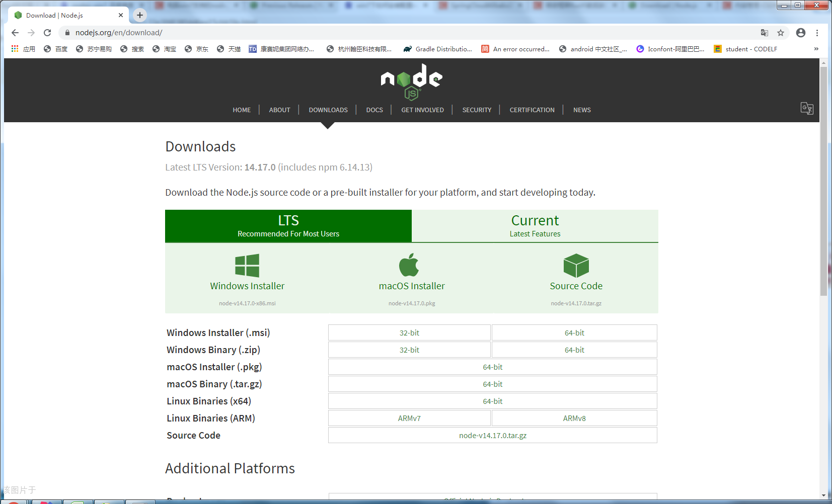Image resolution: width=832 pixels, height=504 pixels.
Task: Expand the hidden bookmarks overflow chevron
Action: [x=816, y=49]
